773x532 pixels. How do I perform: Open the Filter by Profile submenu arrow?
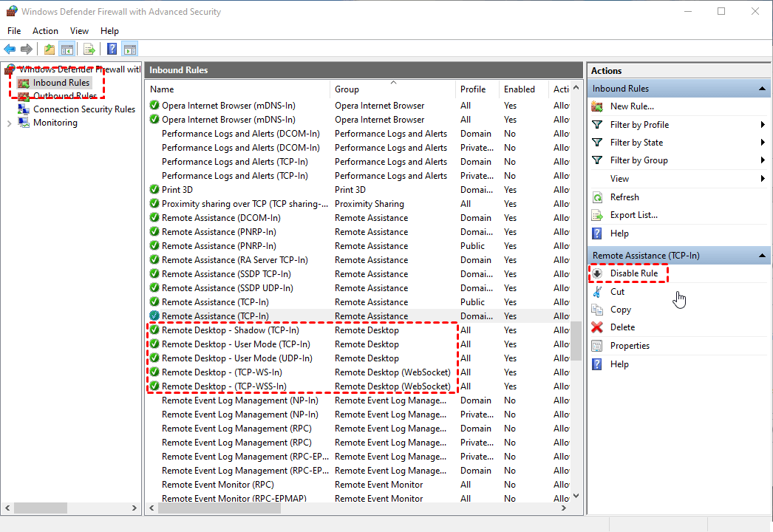click(x=762, y=125)
